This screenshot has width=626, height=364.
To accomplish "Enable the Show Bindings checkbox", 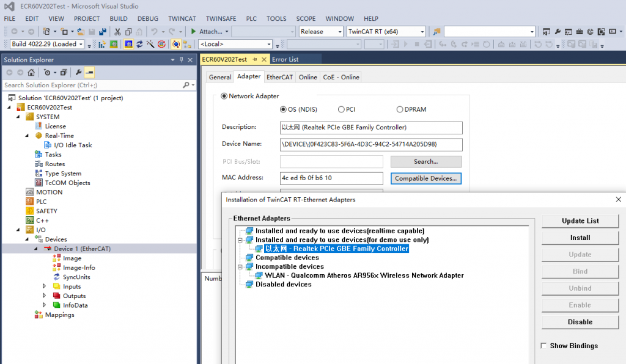I will tap(543, 346).
